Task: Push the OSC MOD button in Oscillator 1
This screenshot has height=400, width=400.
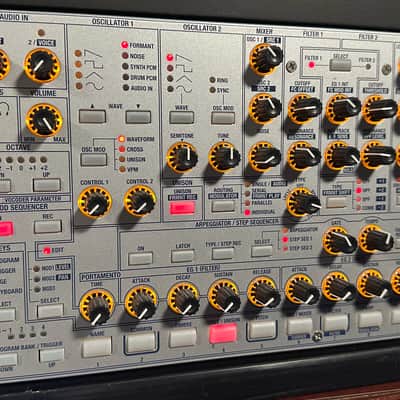Action: (94, 160)
